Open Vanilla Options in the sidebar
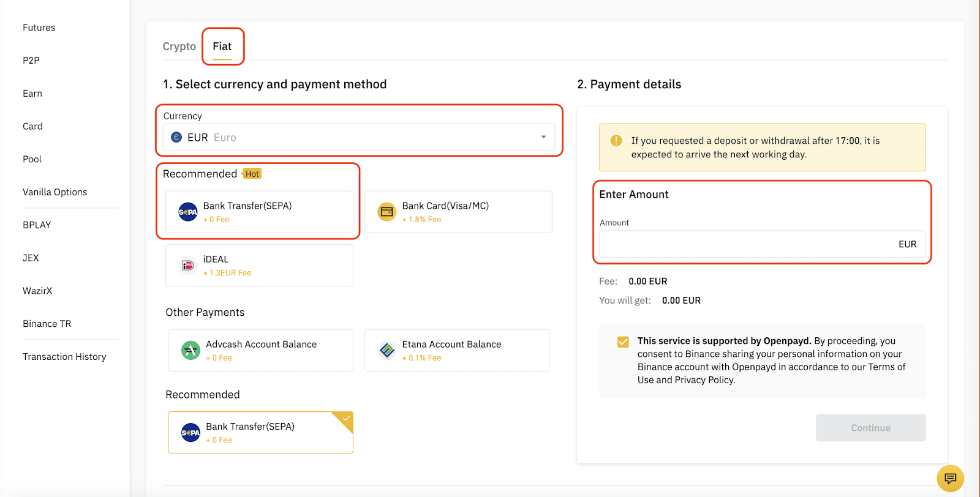This screenshot has width=980, height=497. [55, 192]
